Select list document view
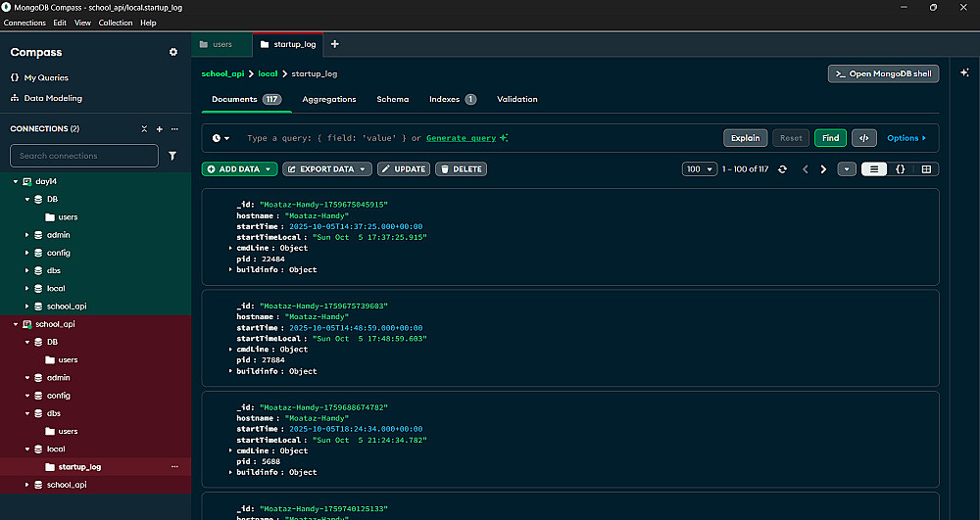The width and height of the screenshot is (980, 520). pos(874,169)
